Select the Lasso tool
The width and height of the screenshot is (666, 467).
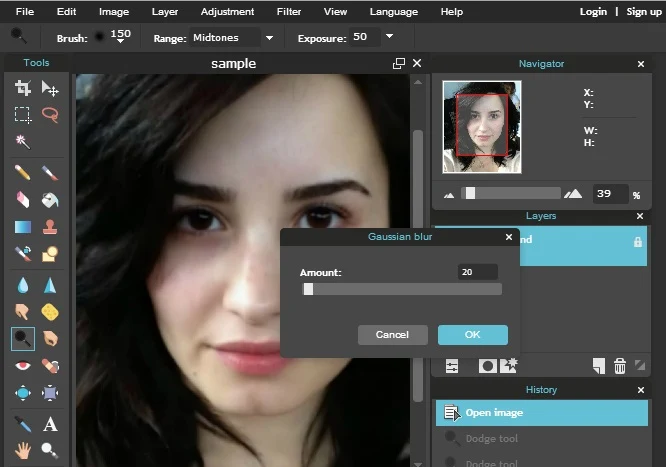(x=50, y=115)
